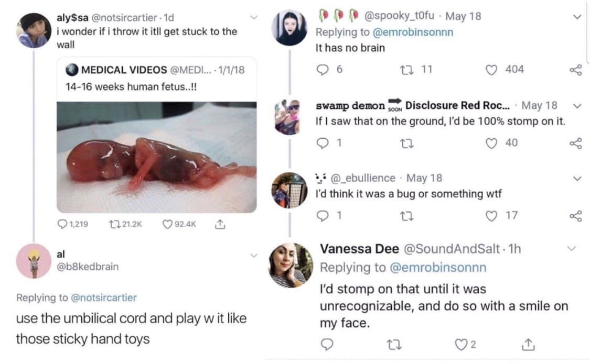Share the spooky_t0fu reply

tap(575, 70)
